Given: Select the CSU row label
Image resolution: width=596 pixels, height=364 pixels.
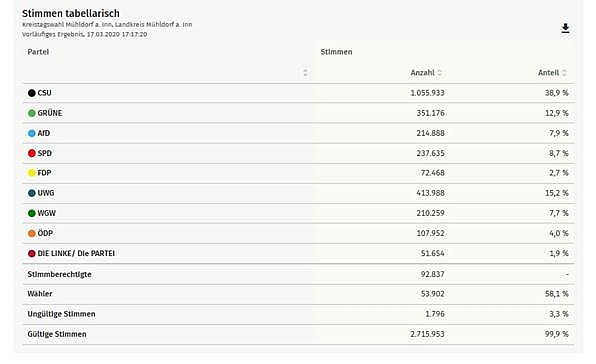Looking at the screenshot, I should (x=44, y=93).
